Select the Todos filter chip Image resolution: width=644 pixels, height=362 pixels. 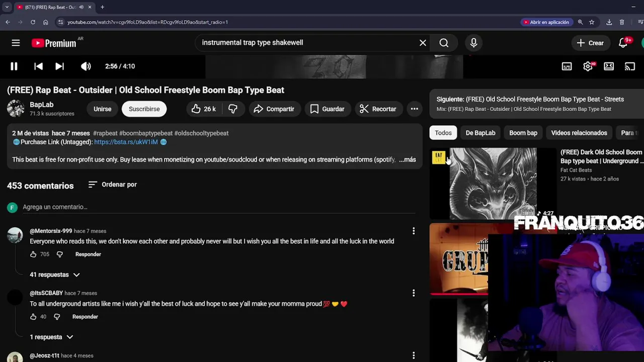(x=443, y=133)
